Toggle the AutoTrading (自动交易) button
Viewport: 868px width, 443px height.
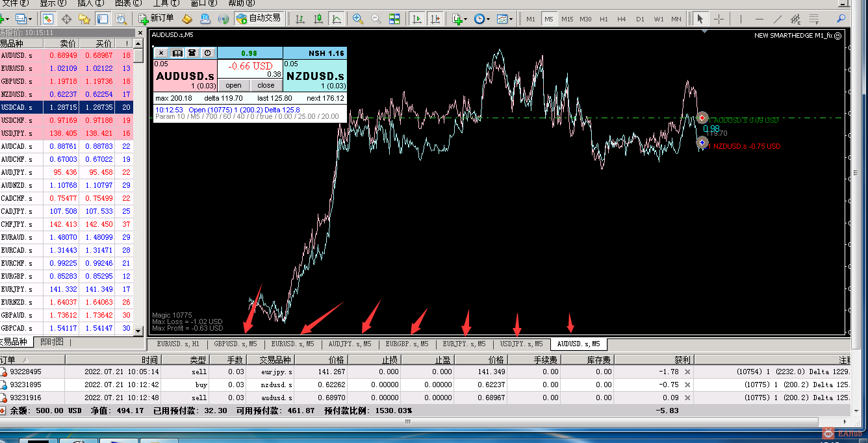click(259, 18)
